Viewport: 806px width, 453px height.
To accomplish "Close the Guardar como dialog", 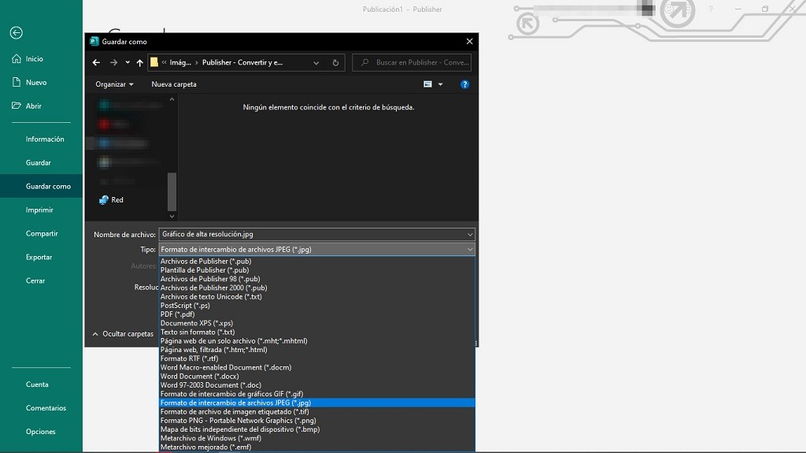I will pyautogui.click(x=469, y=42).
